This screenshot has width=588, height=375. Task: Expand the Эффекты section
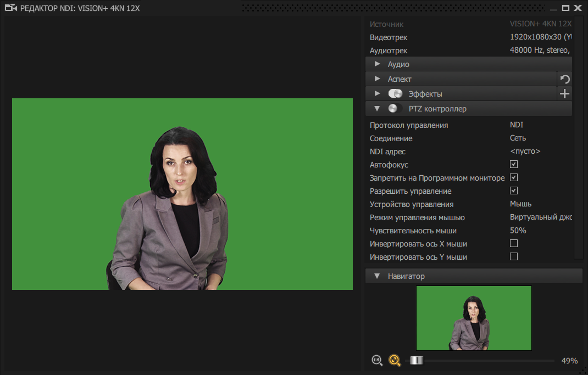click(x=378, y=93)
